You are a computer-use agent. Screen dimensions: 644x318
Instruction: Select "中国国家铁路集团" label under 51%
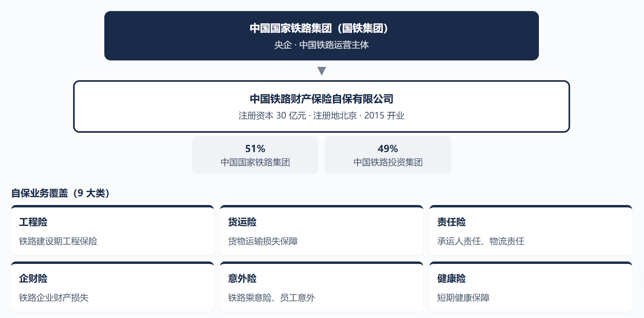255,162
